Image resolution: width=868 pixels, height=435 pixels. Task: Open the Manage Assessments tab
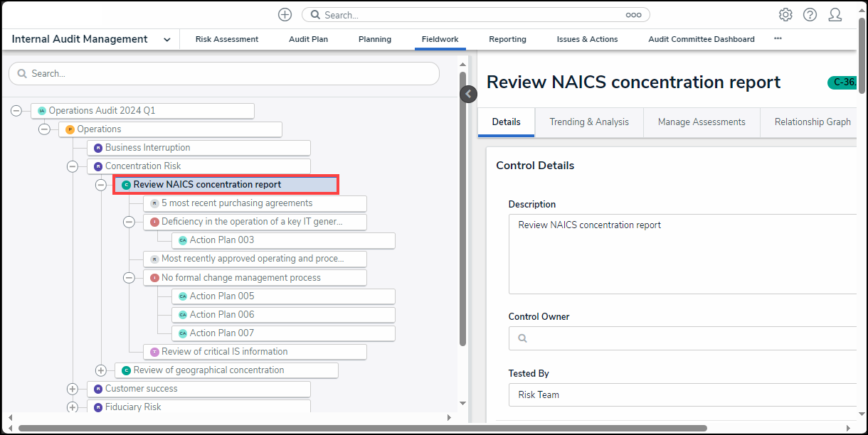coord(701,122)
